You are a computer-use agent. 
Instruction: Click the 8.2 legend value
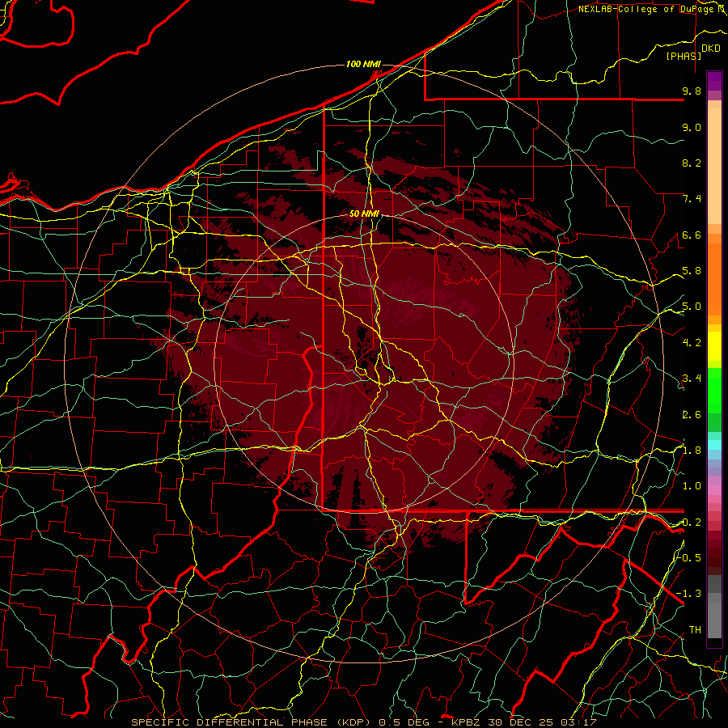692,163
